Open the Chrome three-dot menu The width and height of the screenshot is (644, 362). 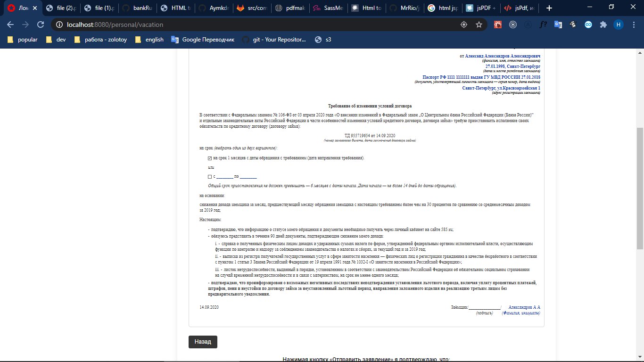click(x=633, y=25)
